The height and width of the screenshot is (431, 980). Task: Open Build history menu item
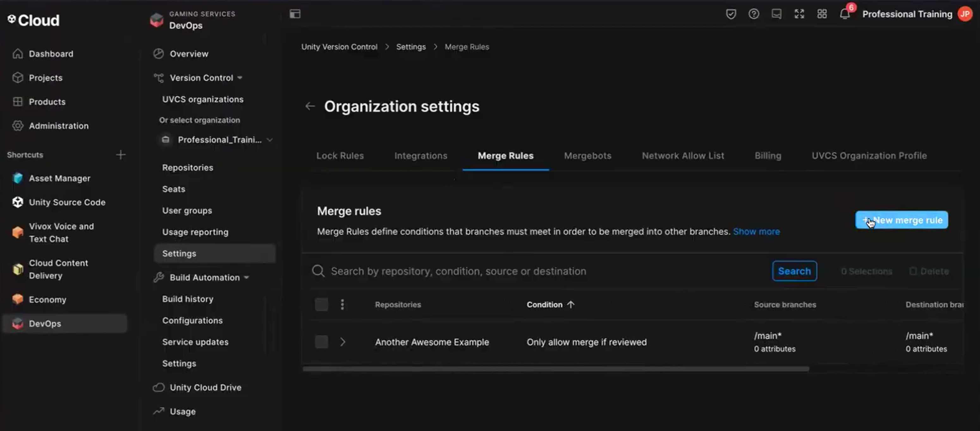(187, 299)
